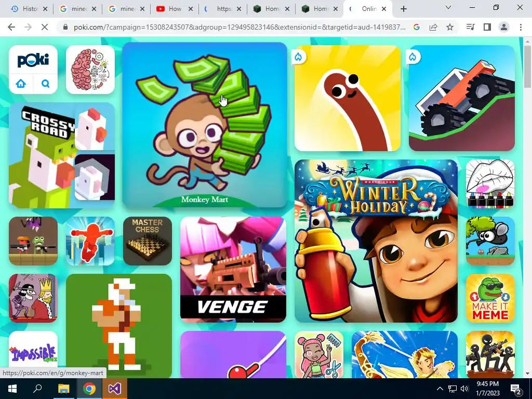Close the History tab
This screenshot has height=399, width=532.
pos(46,9)
